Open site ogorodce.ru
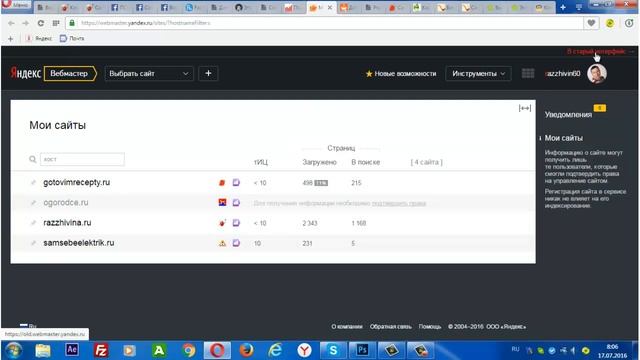 pos(66,202)
